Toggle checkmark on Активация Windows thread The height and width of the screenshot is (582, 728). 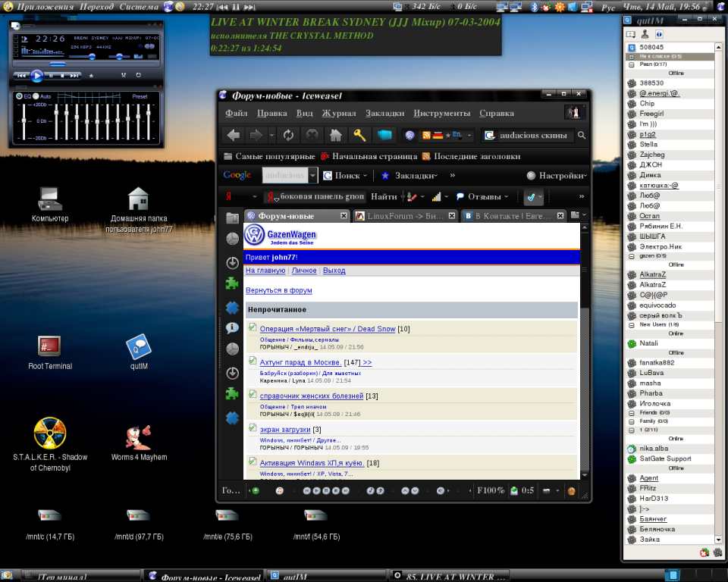click(252, 461)
